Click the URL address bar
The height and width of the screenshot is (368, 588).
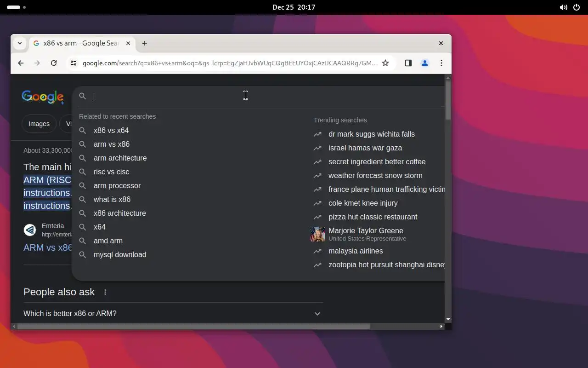(230, 63)
